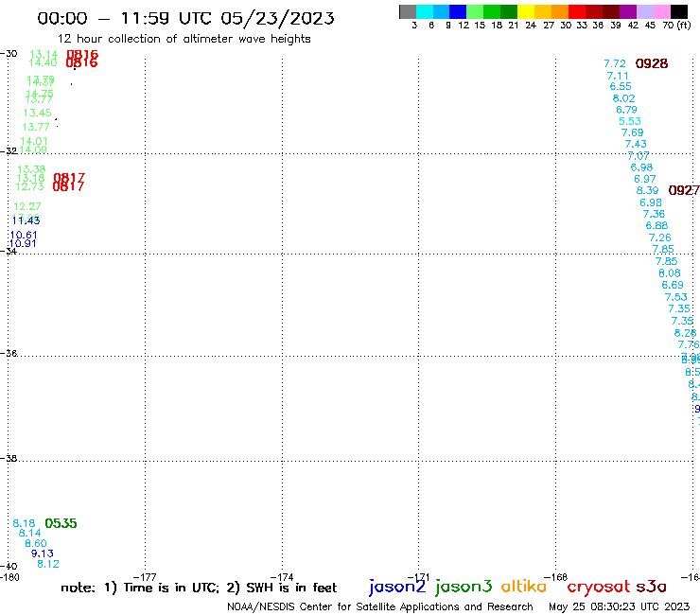Click the wave height value '8.28'
The width and height of the screenshot is (700, 615).
point(685,333)
